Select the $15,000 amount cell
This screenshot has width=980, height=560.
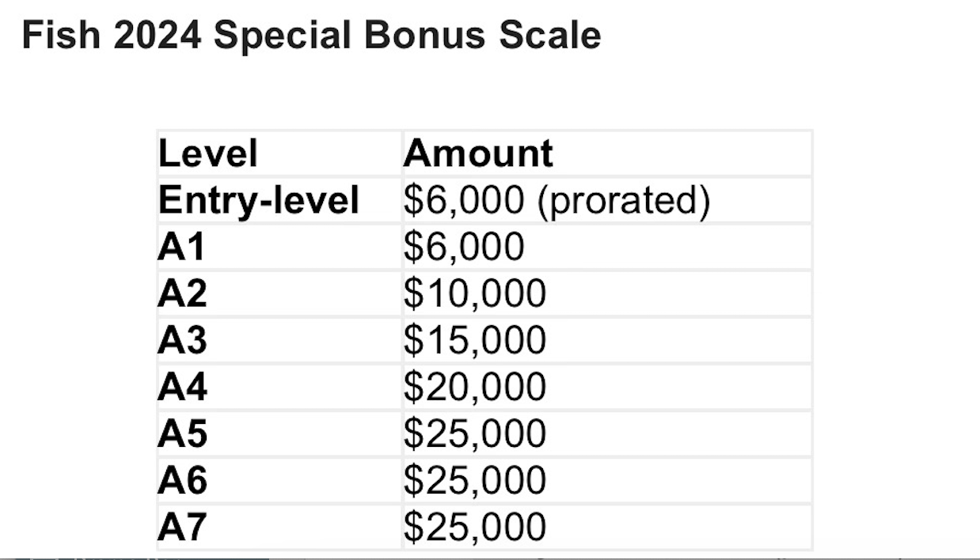[x=475, y=341]
